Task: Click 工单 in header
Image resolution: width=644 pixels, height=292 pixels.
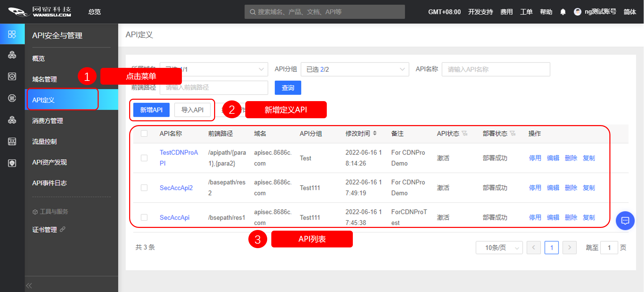Action: (x=526, y=12)
